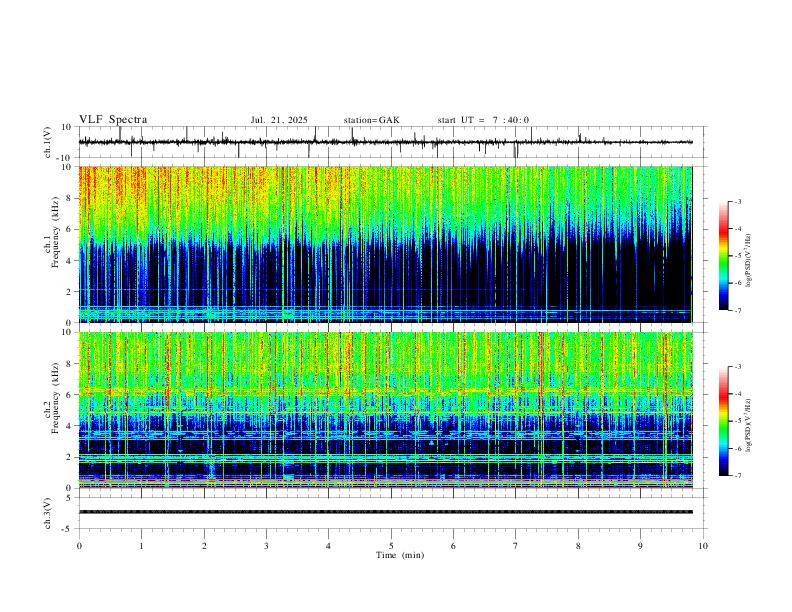Click time axis tick label "2"

204,546
